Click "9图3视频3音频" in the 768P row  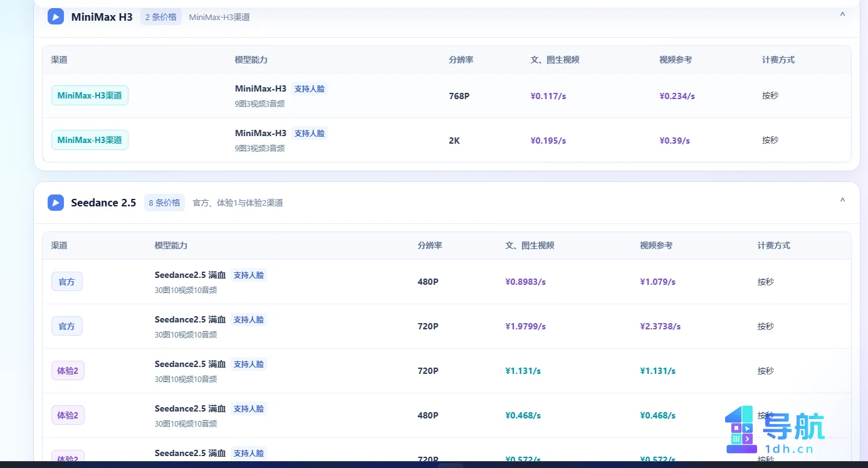click(260, 104)
